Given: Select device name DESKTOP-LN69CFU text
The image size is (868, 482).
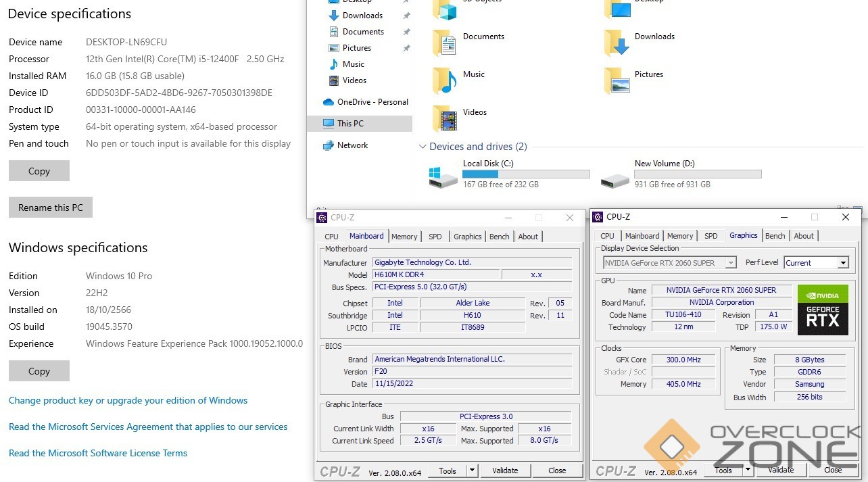Looking at the screenshot, I should (126, 42).
